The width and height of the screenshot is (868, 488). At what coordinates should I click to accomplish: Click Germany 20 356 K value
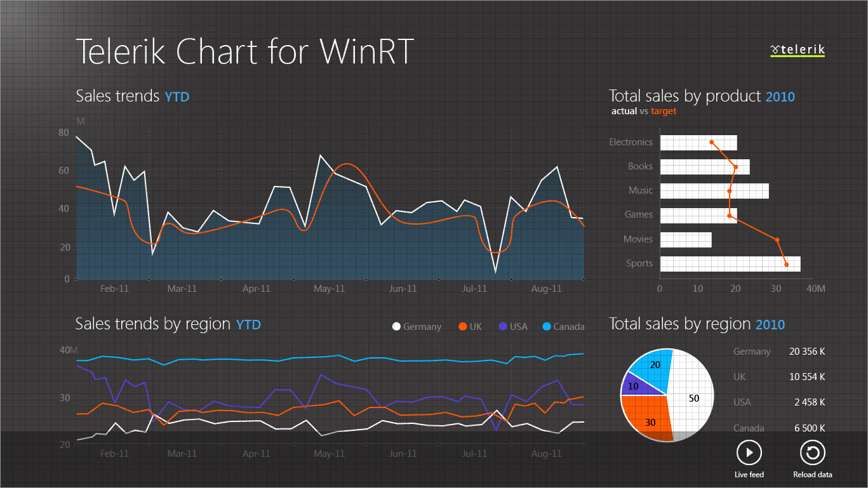click(807, 352)
